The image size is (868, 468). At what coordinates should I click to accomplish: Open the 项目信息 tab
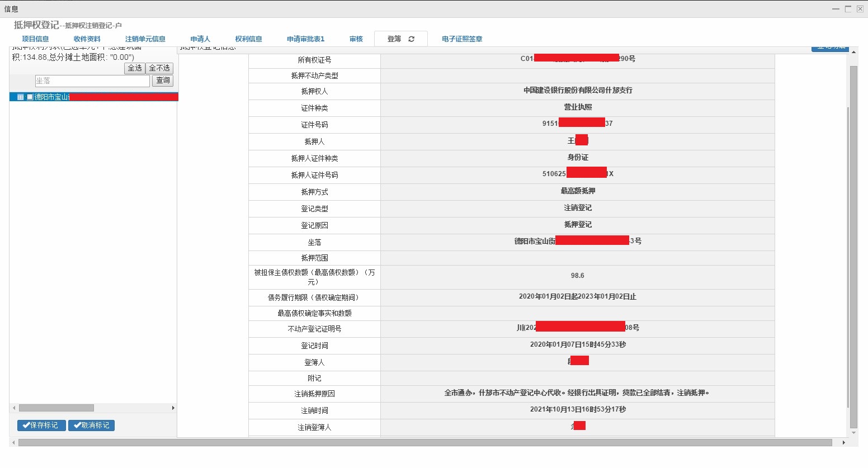tap(35, 39)
